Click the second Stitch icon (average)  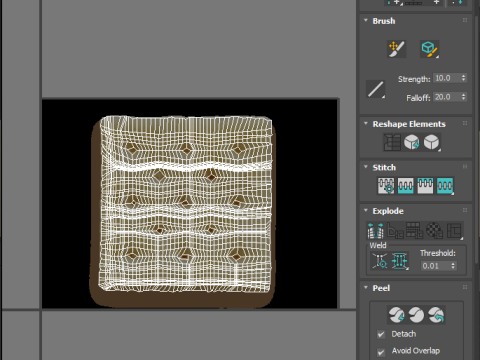pos(405,186)
